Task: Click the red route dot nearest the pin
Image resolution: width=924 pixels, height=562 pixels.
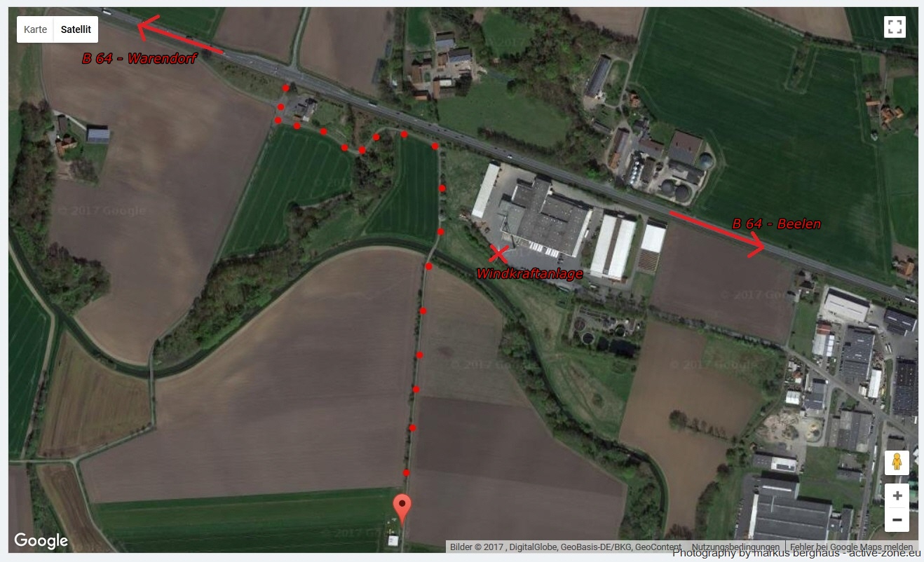Action: point(407,473)
